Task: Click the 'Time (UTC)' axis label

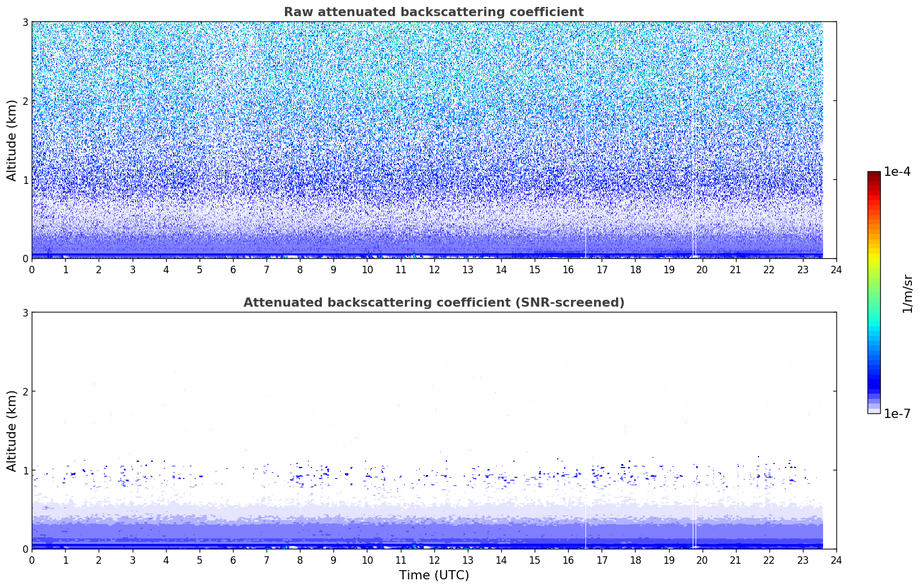Action: pyautogui.click(x=434, y=575)
